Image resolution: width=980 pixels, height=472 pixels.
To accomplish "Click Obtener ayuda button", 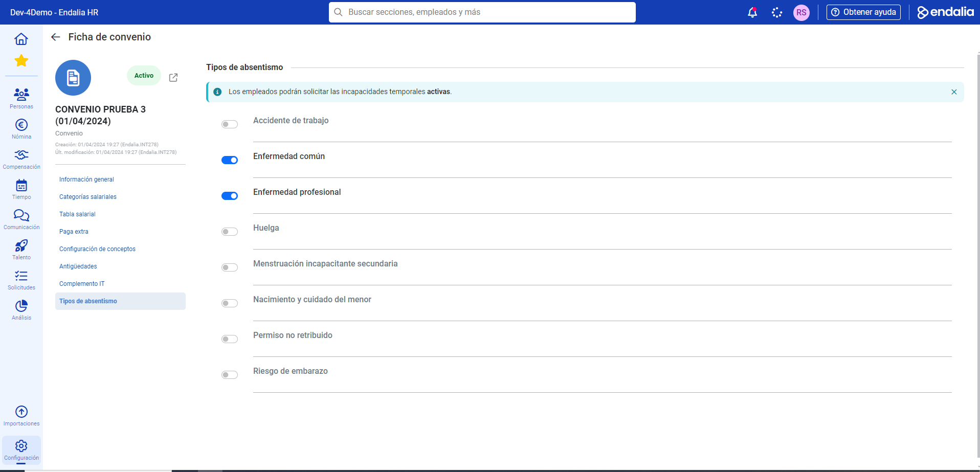I will tap(863, 12).
